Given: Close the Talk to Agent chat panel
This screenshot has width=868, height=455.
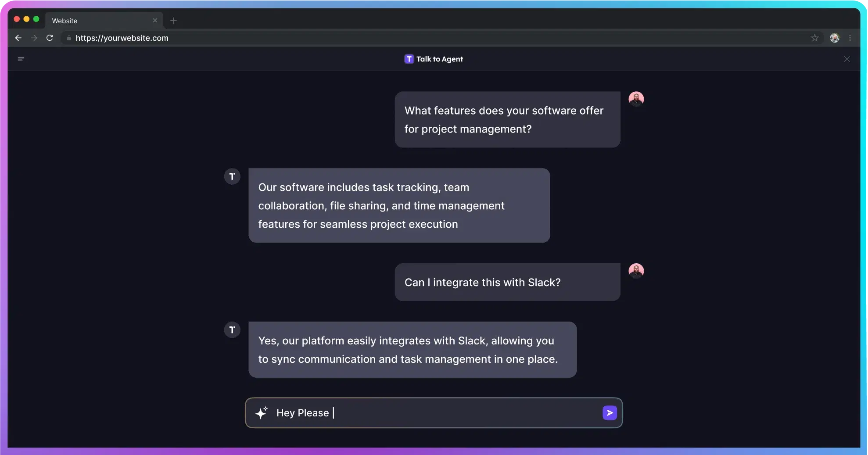Looking at the screenshot, I should coord(846,59).
